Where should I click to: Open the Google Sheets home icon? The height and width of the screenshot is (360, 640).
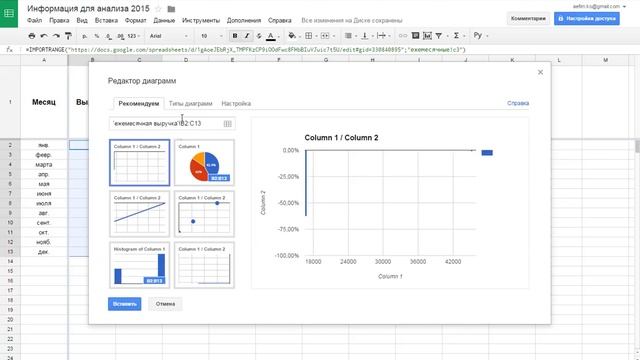click(9, 13)
